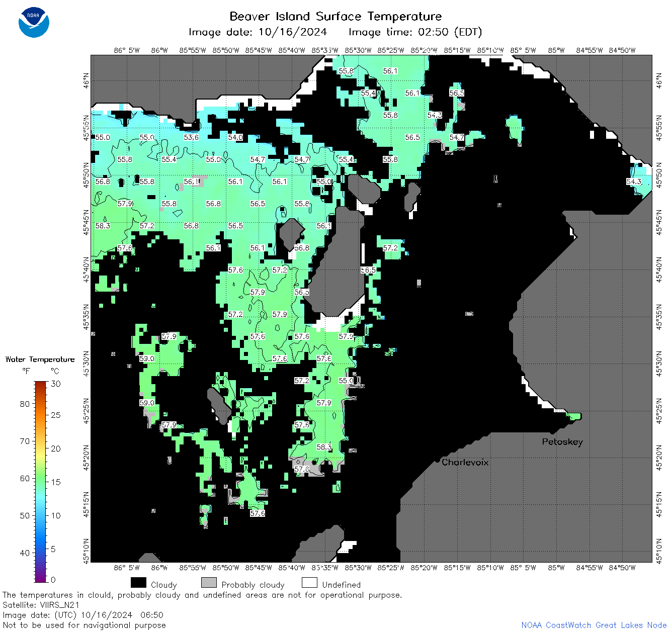Select the Image time 02:50 (EDT) text

pyautogui.click(x=415, y=32)
